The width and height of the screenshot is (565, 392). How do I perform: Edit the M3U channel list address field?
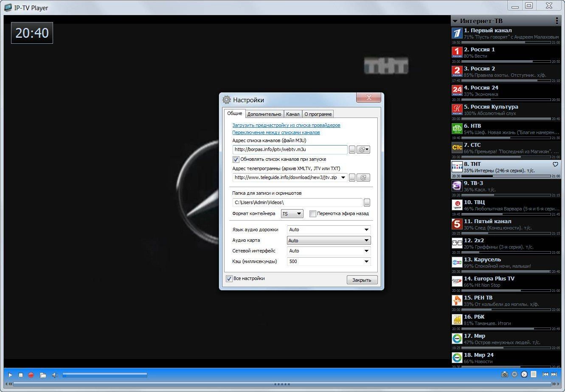point(290,149)
